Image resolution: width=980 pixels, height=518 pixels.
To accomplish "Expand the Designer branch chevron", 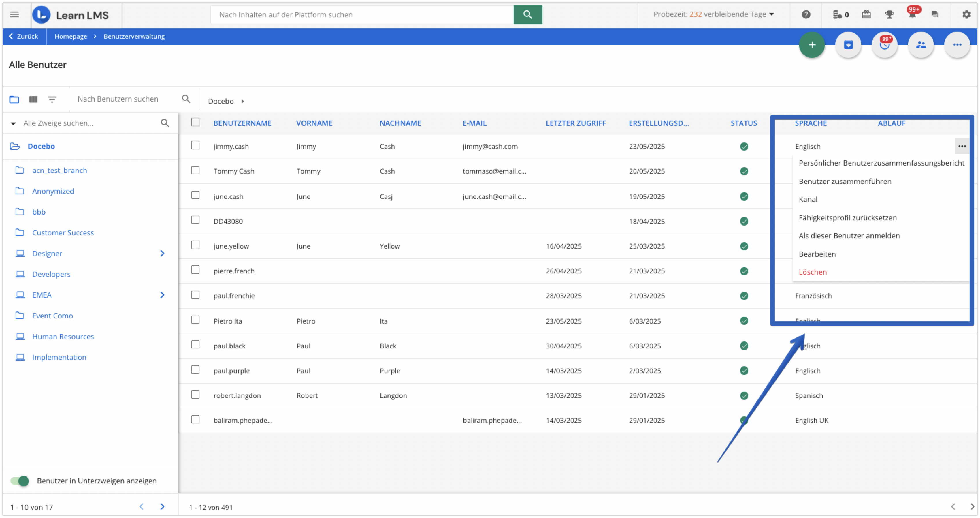I will click(163, 254).
